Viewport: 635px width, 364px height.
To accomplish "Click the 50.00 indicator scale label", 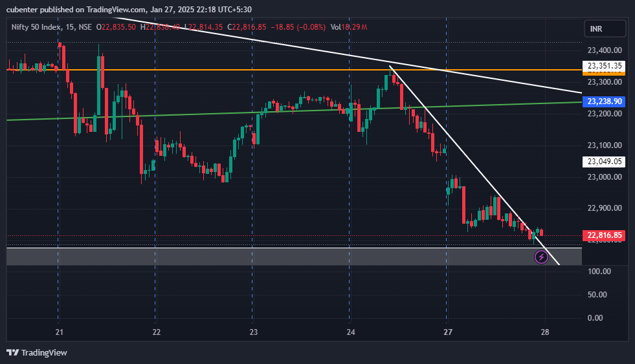I will click(599, 294).
